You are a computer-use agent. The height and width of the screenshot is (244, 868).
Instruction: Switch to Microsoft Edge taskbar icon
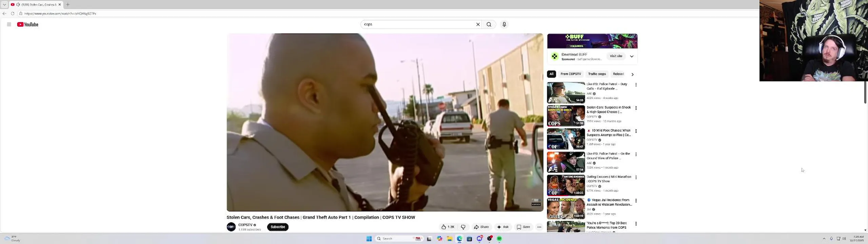point(459,239)
